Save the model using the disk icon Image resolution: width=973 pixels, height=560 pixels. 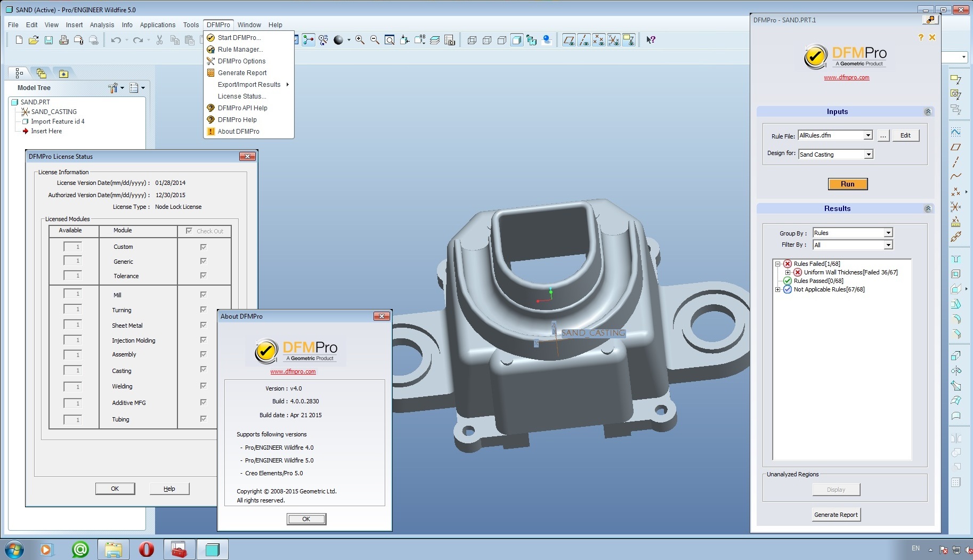[48, 40]
